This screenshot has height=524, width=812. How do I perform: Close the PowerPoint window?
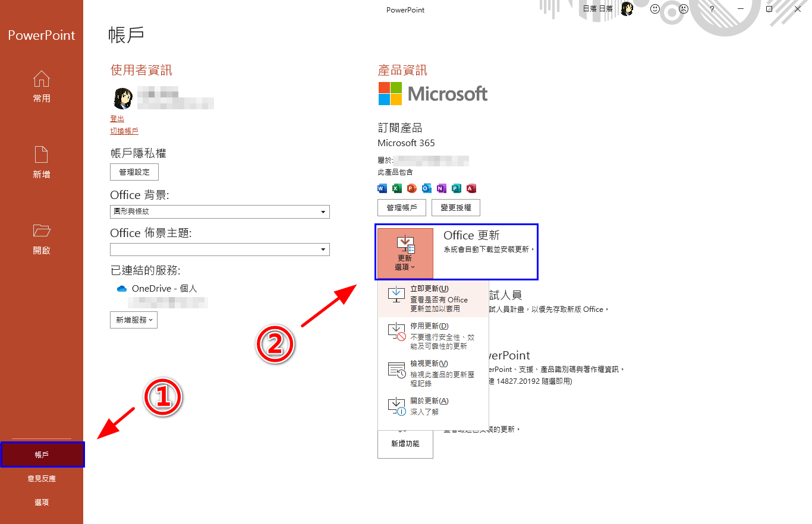[798, 9]
